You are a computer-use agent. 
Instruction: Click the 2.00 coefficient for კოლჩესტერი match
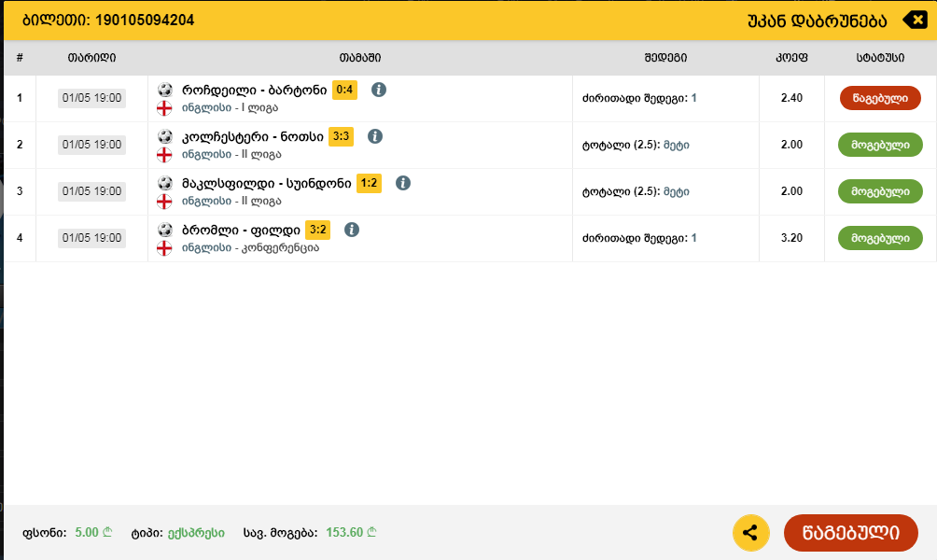[x=791, y=145]
